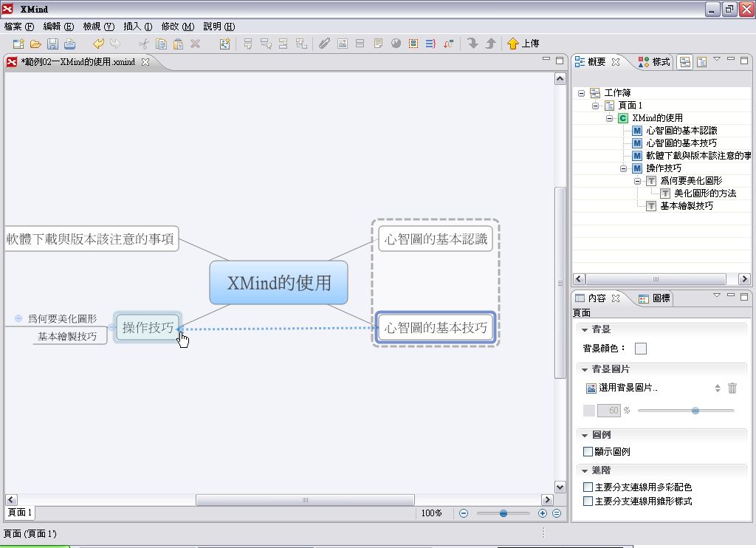Collapse the 頁面 1 tree node
Screen dimensions: 756x548
click(596, 106)
